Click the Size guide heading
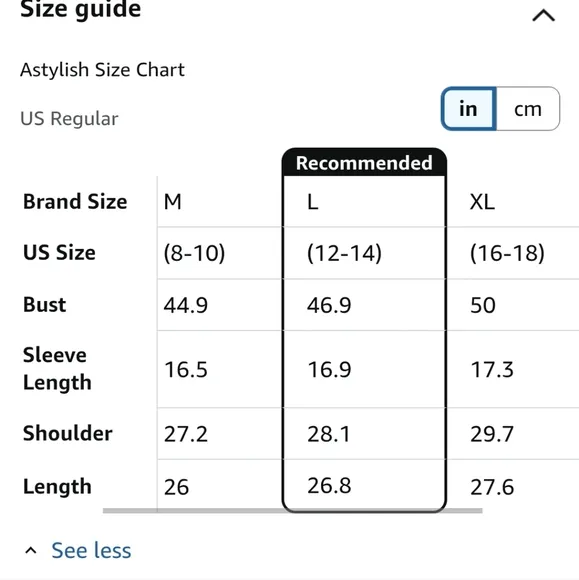This screenshot has width=579, height=580. pyautogui.click(x=80, y=9)
